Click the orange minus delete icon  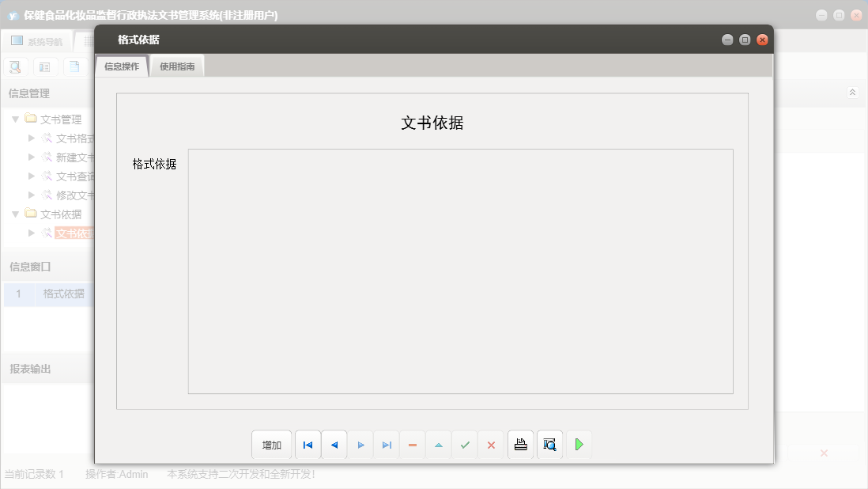point(413,445)
